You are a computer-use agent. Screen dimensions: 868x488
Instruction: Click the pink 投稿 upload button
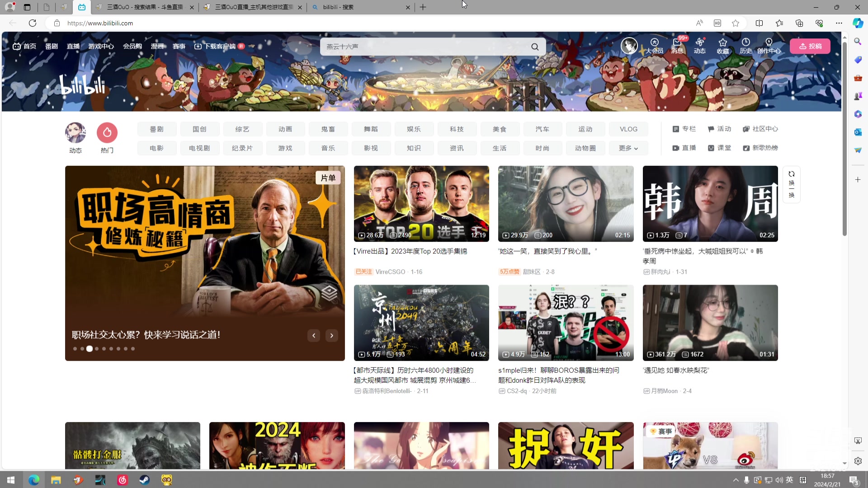pos(810,46)
